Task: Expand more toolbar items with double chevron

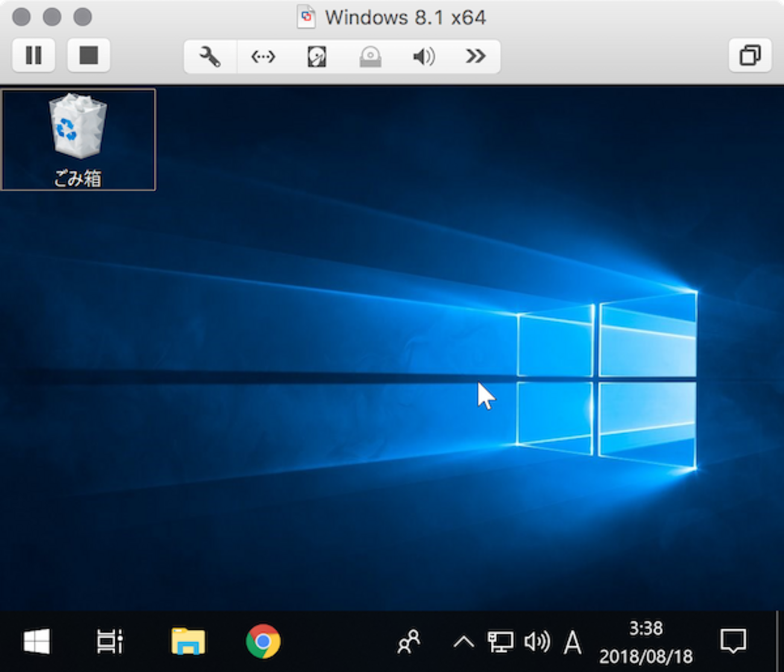Action: coord(475,57)
